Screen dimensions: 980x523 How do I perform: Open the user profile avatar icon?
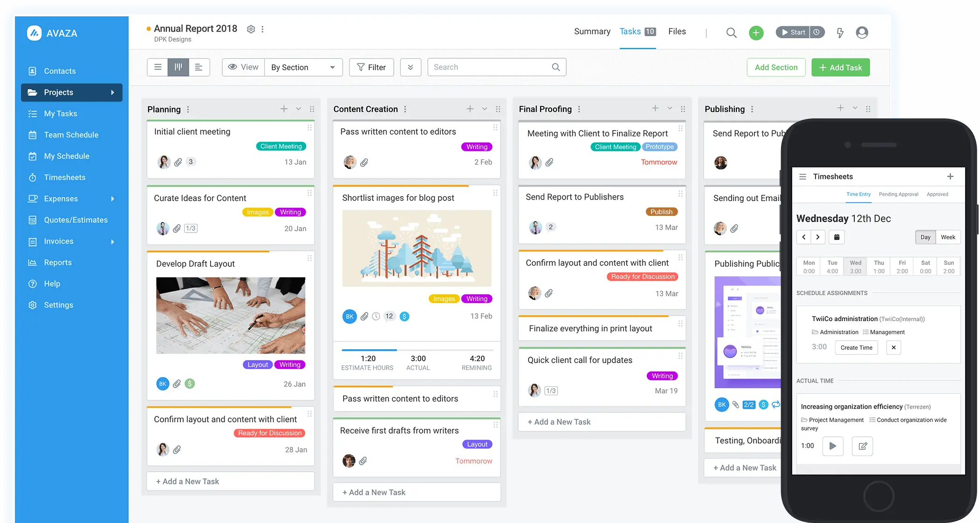click(x=862, y=32)
